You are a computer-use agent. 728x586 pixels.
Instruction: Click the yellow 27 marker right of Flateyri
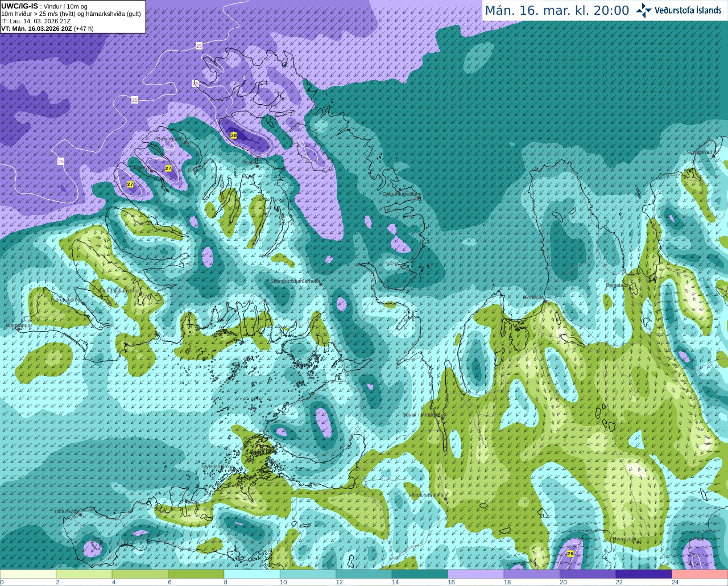[x=168, y=168]
